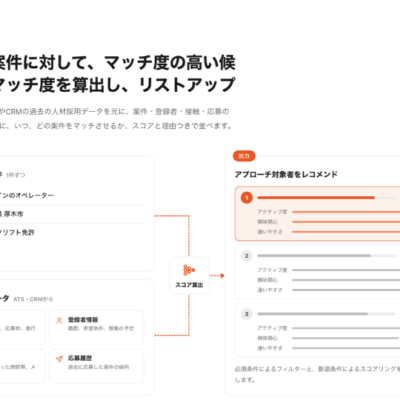Open the 登録者情報 card title
This screenshot has width=400, height=400.
tap(83, 320)
